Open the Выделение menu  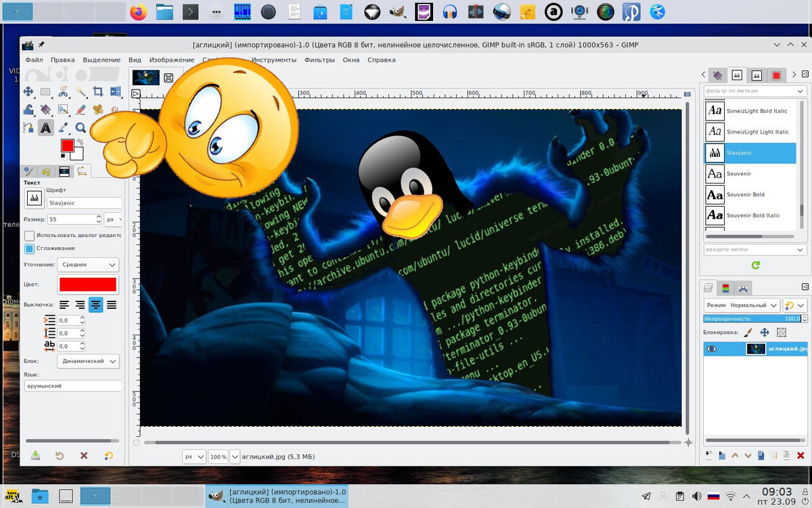(101, 60)
